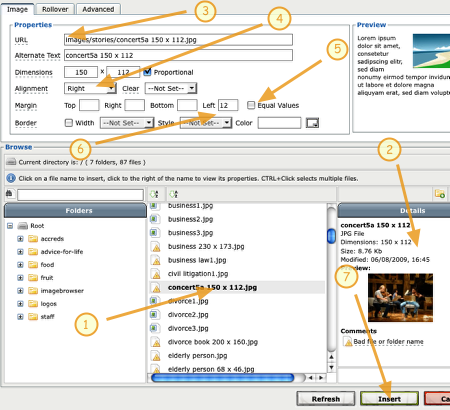Screen dimensions: 450x410
Task: Click the Dimensions width field showing 150
Action: click(x=81, y=72)
